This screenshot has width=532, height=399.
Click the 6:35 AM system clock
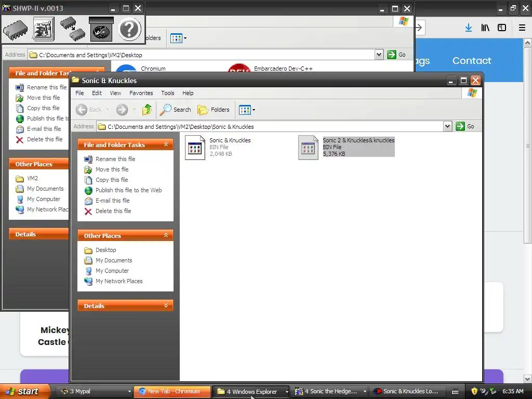(513, 392)
